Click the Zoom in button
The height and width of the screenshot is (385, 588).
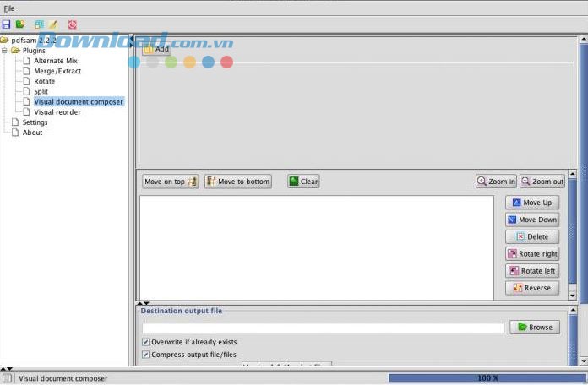tap(496, 182)
